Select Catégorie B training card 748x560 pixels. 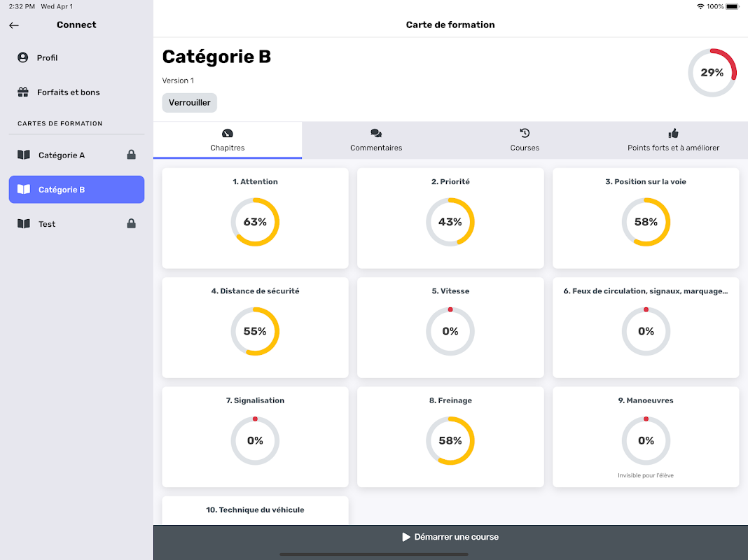(x=76, y=189)
